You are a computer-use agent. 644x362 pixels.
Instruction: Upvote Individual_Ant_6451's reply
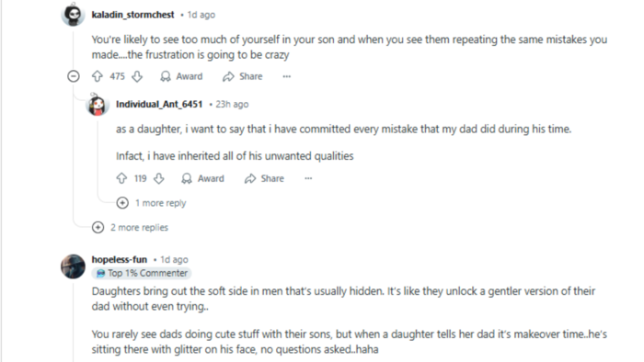[x=121, y=178]
